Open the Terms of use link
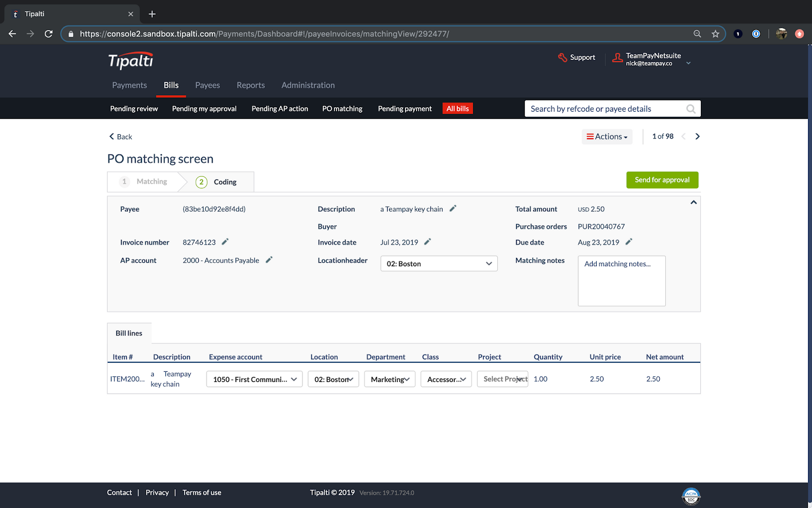The height and width of the screenshot is (508, 812). 202,493
